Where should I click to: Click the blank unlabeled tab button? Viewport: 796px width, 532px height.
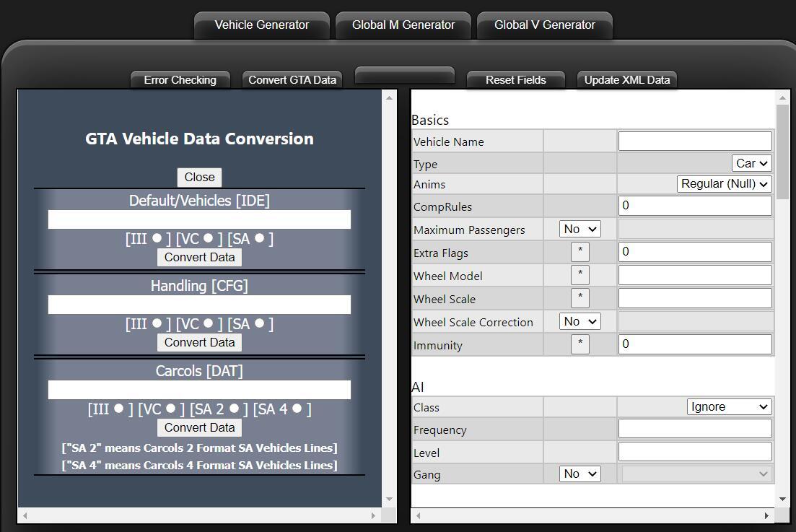pyautogui.click(x=405, y=75)
